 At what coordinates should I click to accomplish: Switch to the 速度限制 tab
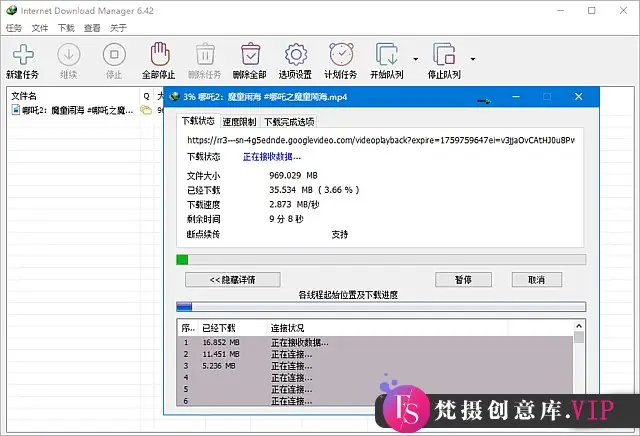(240, 122)
